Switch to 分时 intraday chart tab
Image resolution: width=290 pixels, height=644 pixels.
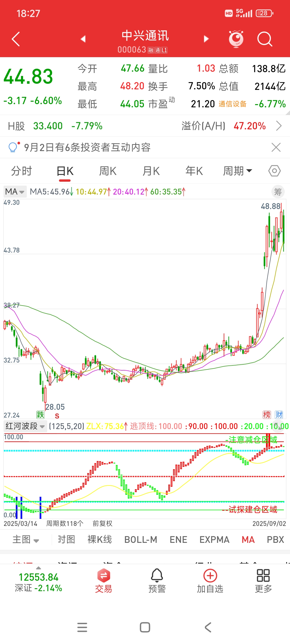21,171
